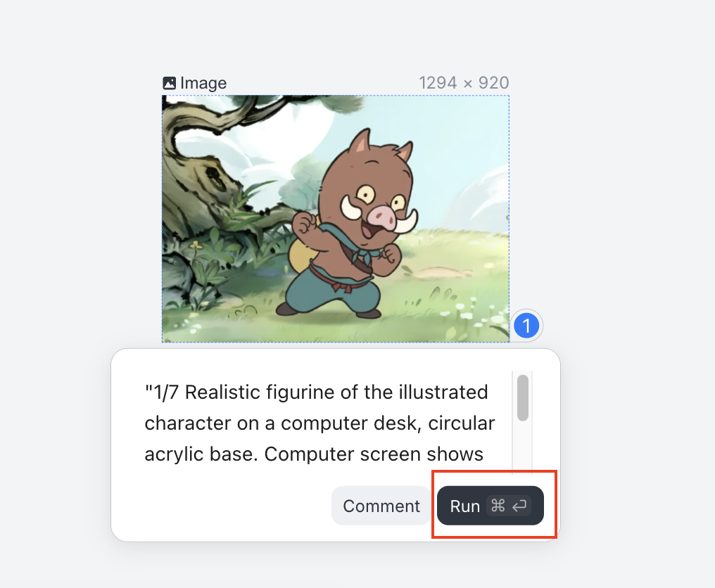Screen dimensions: 715x588
Task: Click the scrollbar track below the thumb
Action: (522, 450)
